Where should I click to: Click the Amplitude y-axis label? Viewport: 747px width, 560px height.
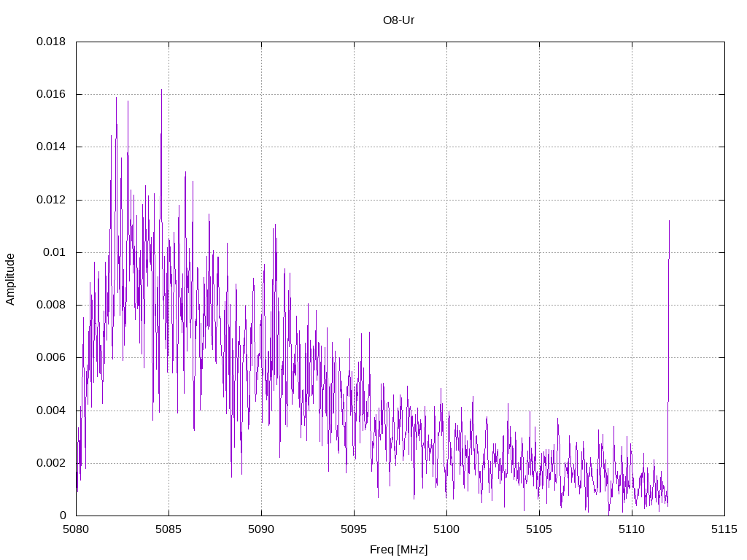pos(10,279)
